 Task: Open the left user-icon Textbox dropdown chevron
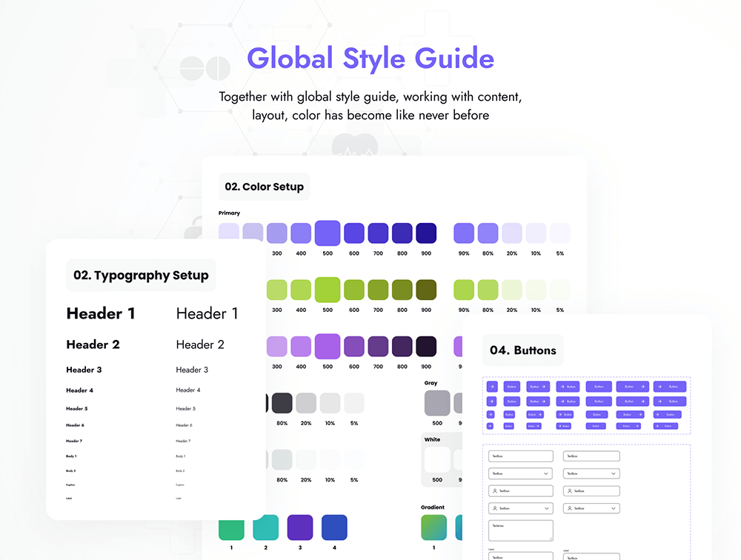pyautogui.click(x=546, y=509)
